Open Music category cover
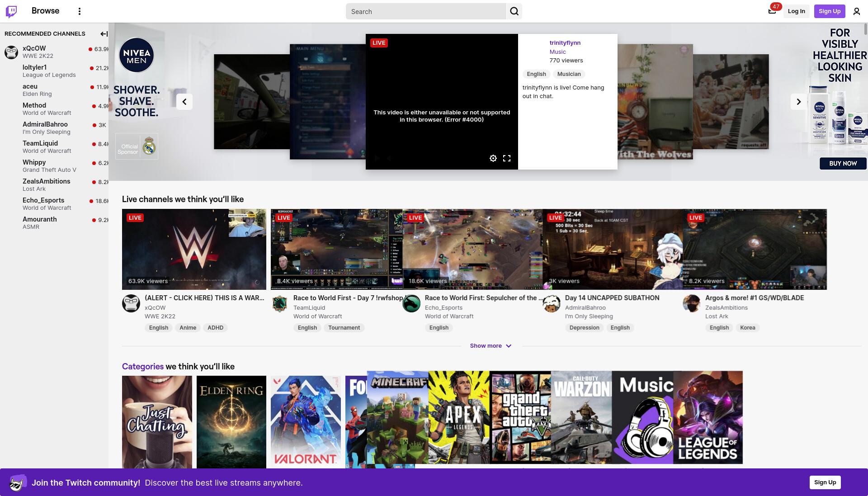This screenshot has width=868, height=496. pos(643,418)
